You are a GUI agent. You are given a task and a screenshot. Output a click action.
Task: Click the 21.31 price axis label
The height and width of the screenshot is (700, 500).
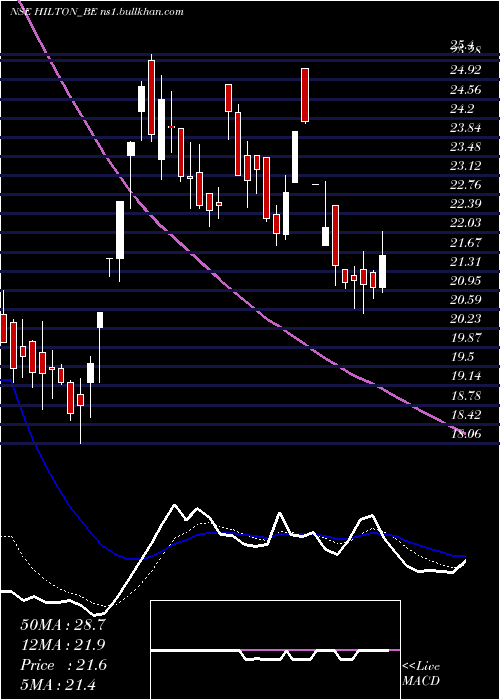click(466, 262)
